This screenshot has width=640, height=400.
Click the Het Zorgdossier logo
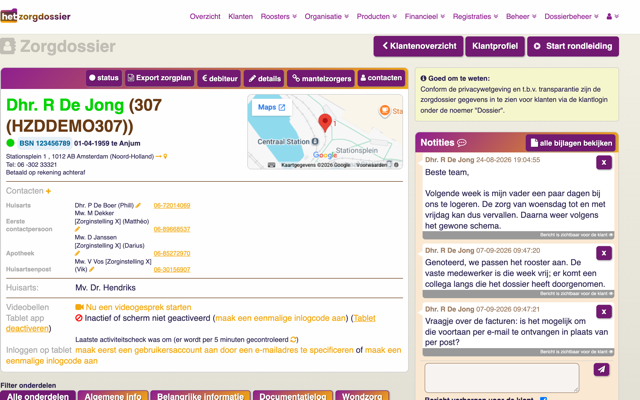[36, 16]
